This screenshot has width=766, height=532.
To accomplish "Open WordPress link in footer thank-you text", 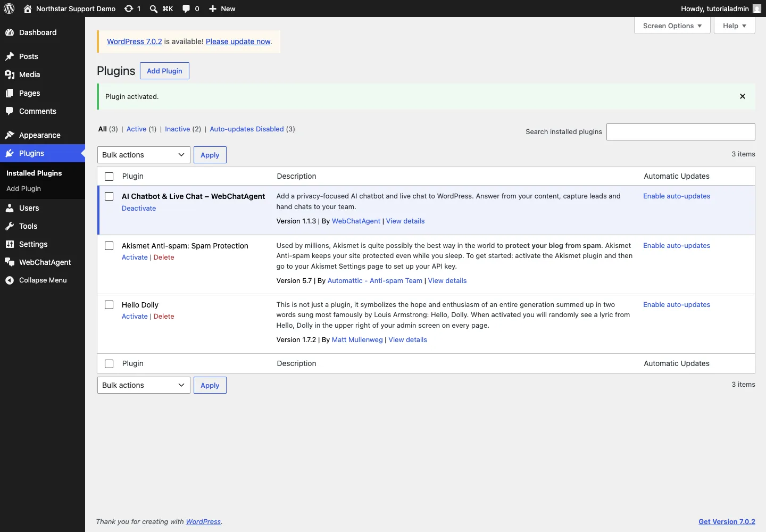I will 203,521.
